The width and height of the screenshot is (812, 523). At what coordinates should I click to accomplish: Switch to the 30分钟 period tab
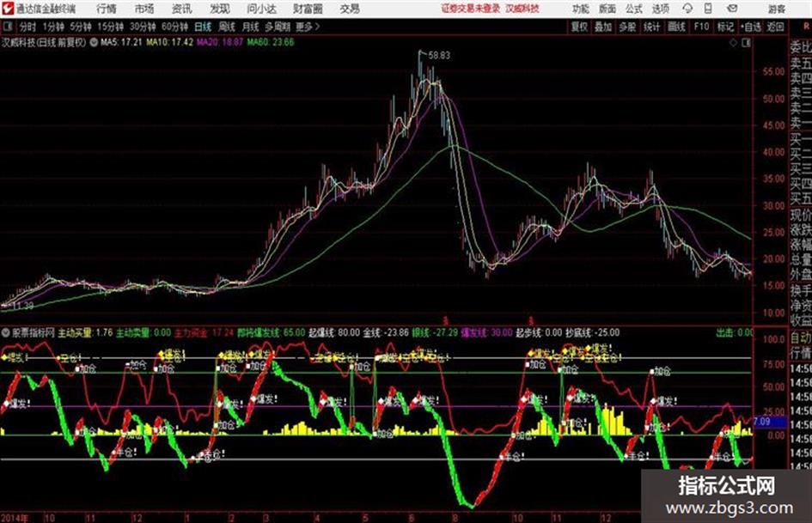pyautogui.click(x=143, y=27)
